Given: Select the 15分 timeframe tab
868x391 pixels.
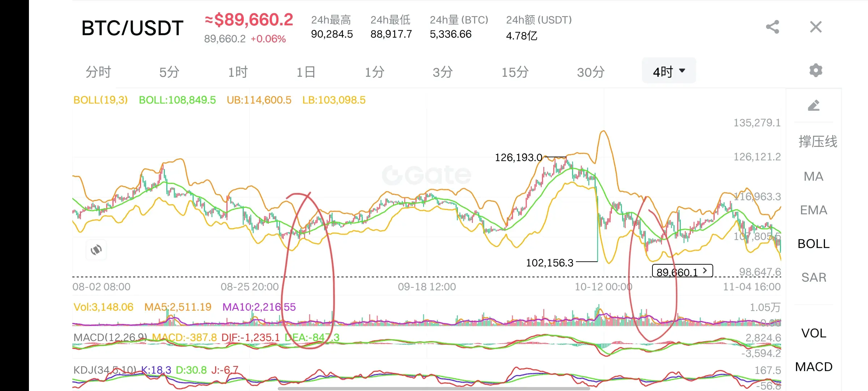Looking at the screenshot, I should click(515, 72).
